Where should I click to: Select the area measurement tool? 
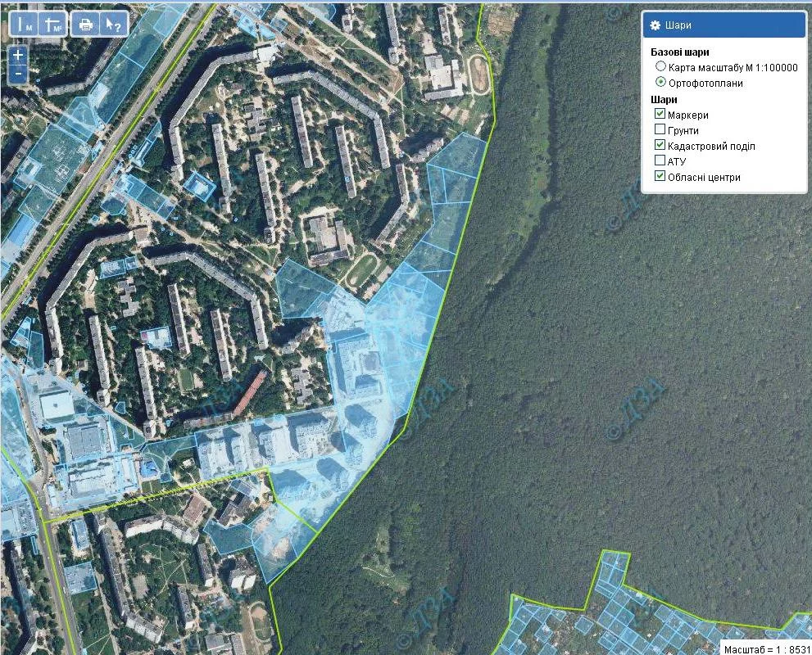click(x=52, y=25)
